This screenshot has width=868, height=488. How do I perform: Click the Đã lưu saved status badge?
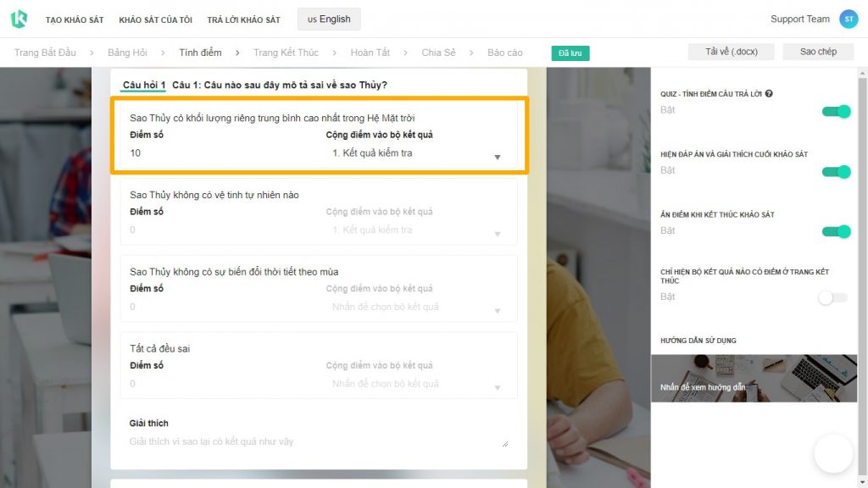570,52
